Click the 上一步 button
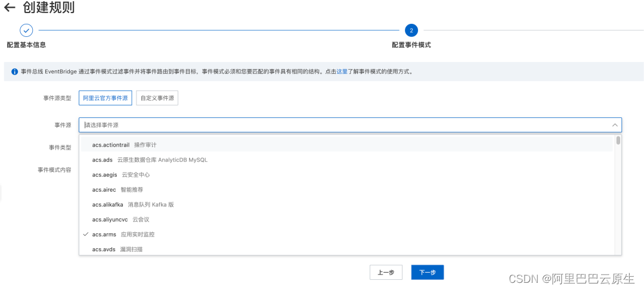 (386, 272)
